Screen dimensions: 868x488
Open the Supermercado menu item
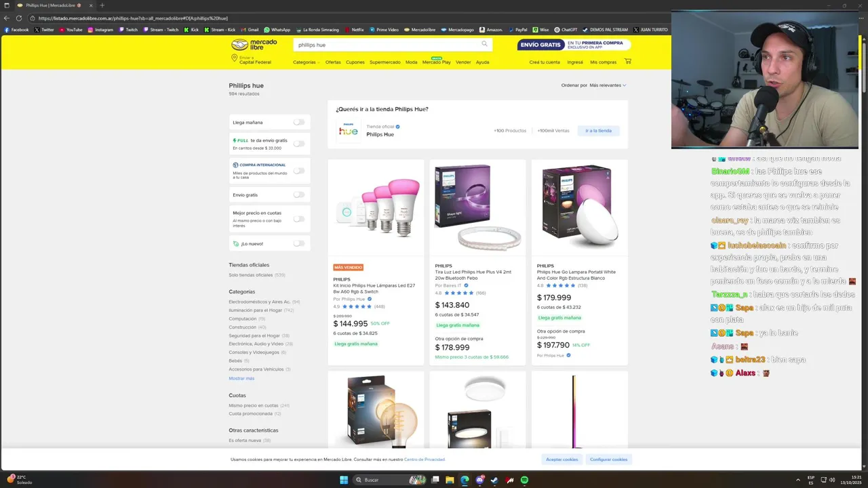tap(385, 62)
